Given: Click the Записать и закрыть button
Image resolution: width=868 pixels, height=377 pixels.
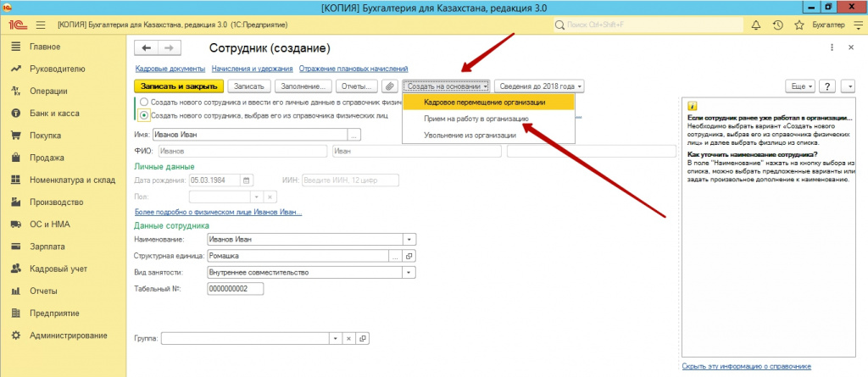Looking at the screenshot, I should (179, 86).
